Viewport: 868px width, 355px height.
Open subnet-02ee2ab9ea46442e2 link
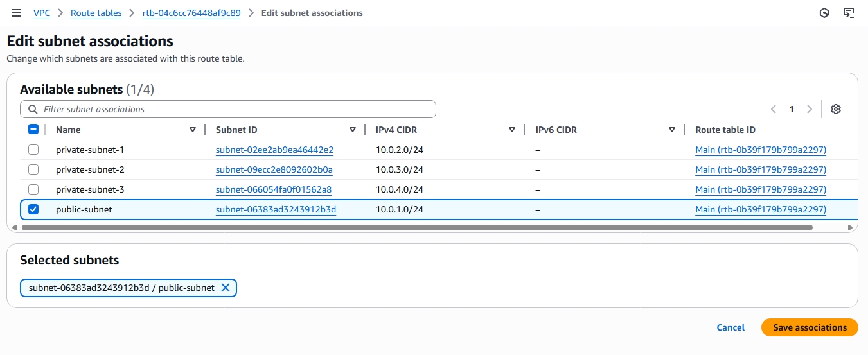(274, 150)
